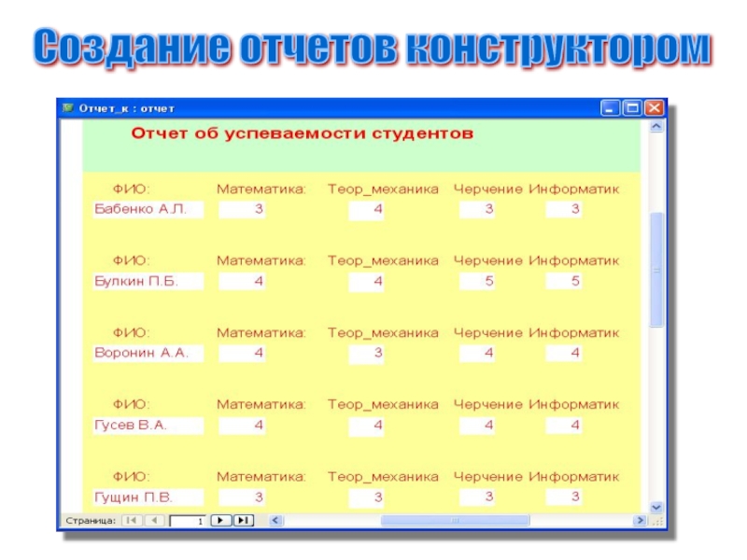The width and height of the screenshot is (747, 560).
Task: Click the report title Отчет об успеваемости студентов
Action: [302, 133]
